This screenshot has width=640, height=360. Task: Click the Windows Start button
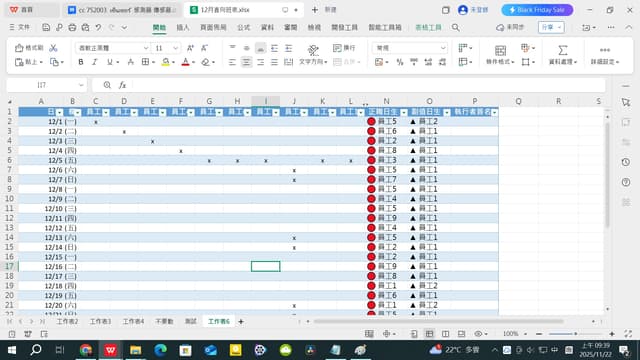pyautogui.click(x=11, y=350)
